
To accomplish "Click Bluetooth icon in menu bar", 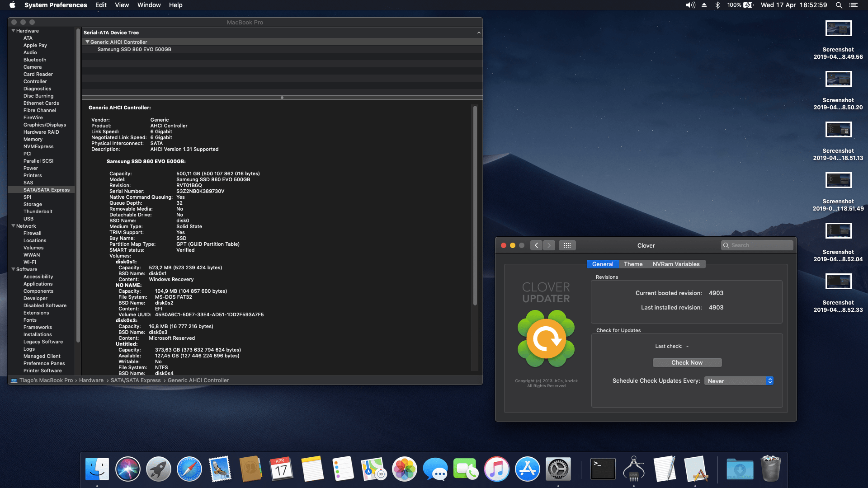I will click(717, 5).
